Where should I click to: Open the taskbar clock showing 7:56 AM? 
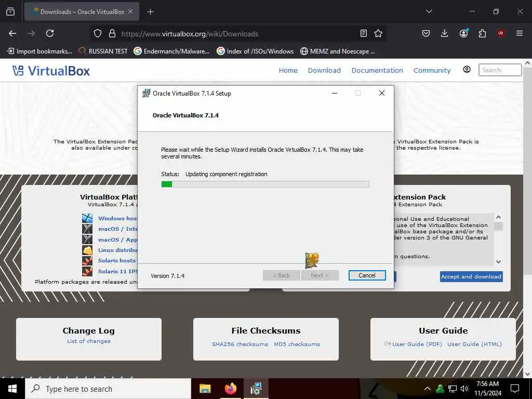[x=487, y=389]
